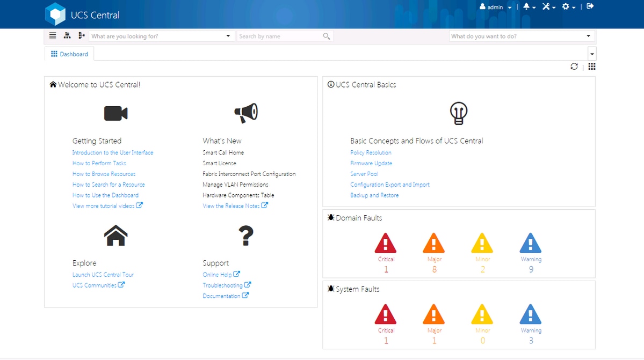This screenshot has width=644, height=360.
Task: Click the Getting Started video camera icon
Action: (116, 113)
